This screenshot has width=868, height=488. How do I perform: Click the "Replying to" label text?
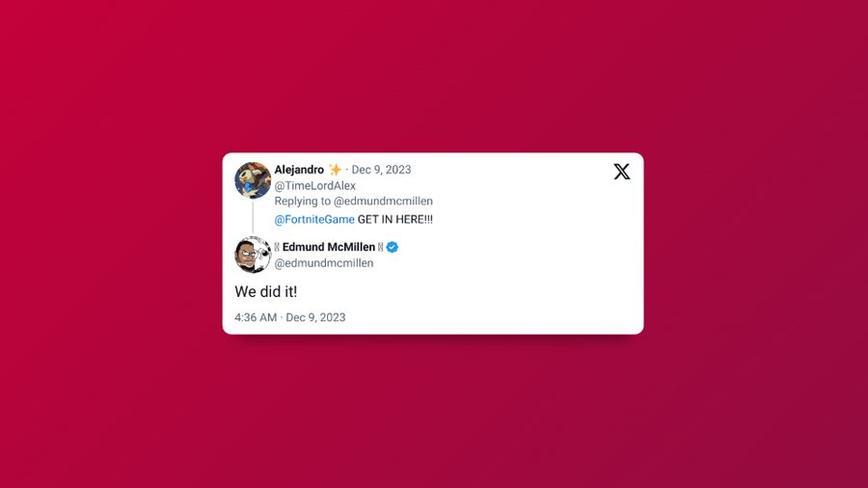303,202
